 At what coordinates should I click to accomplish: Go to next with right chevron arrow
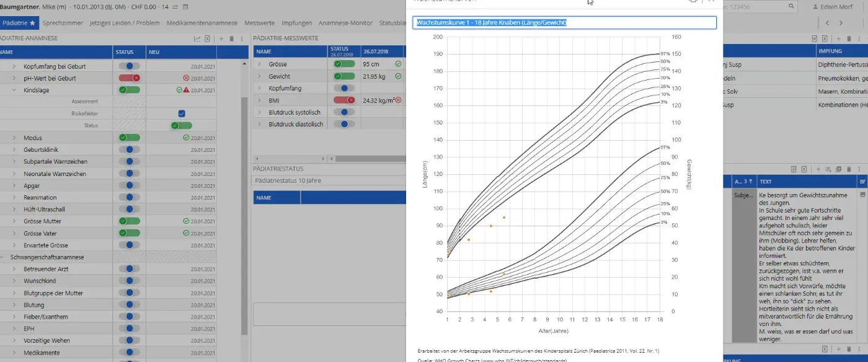841,22
